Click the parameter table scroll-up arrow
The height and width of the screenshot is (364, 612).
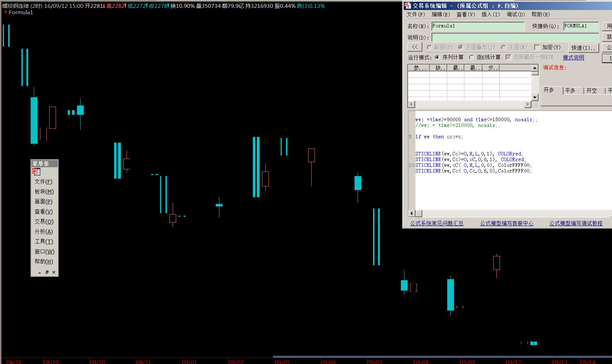(535, 68)
